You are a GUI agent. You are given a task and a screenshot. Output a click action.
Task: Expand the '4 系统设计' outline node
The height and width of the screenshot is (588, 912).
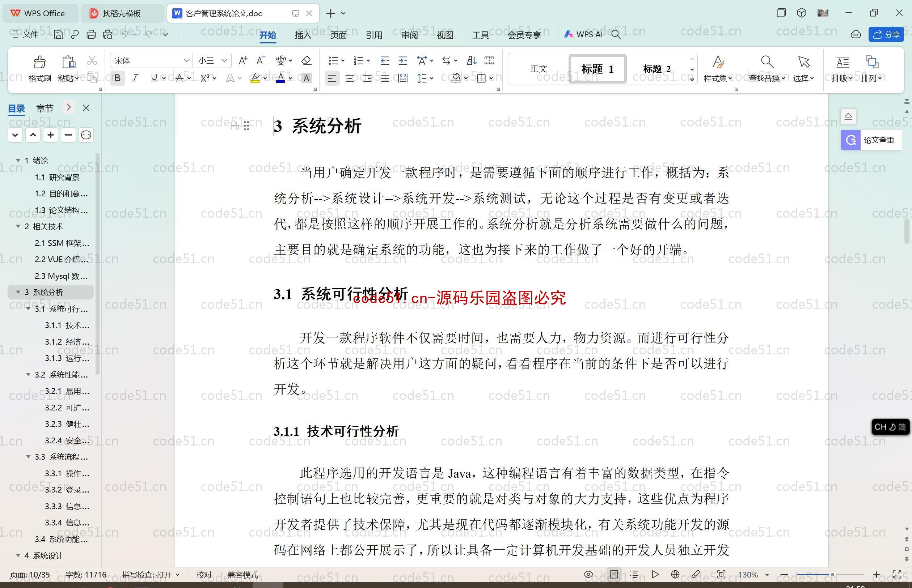coord(18,555)
